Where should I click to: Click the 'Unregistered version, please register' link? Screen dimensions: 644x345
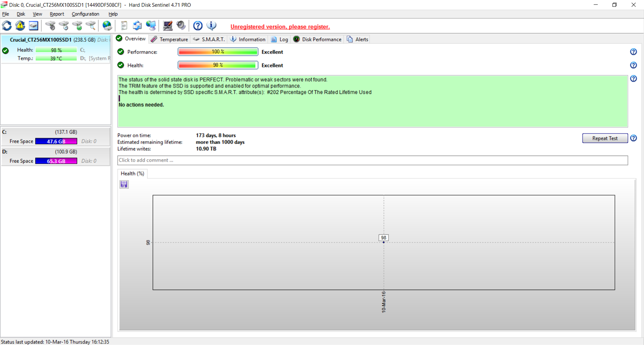tap(280, 27)
